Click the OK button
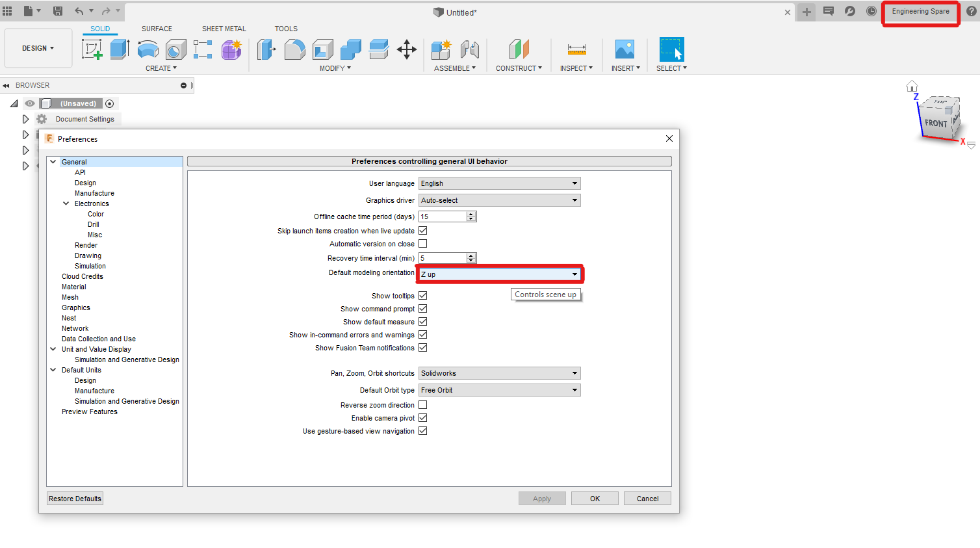The image size is (980, 548). click(595, 499)
